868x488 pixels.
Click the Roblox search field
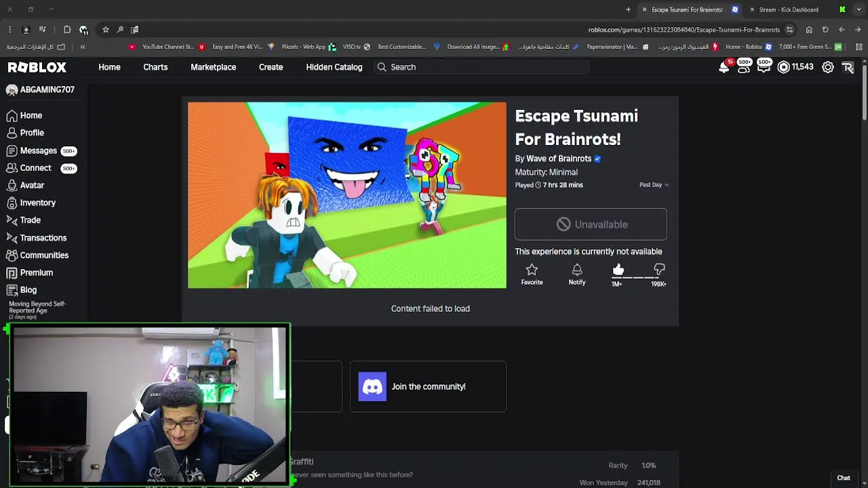pos(481,67)
